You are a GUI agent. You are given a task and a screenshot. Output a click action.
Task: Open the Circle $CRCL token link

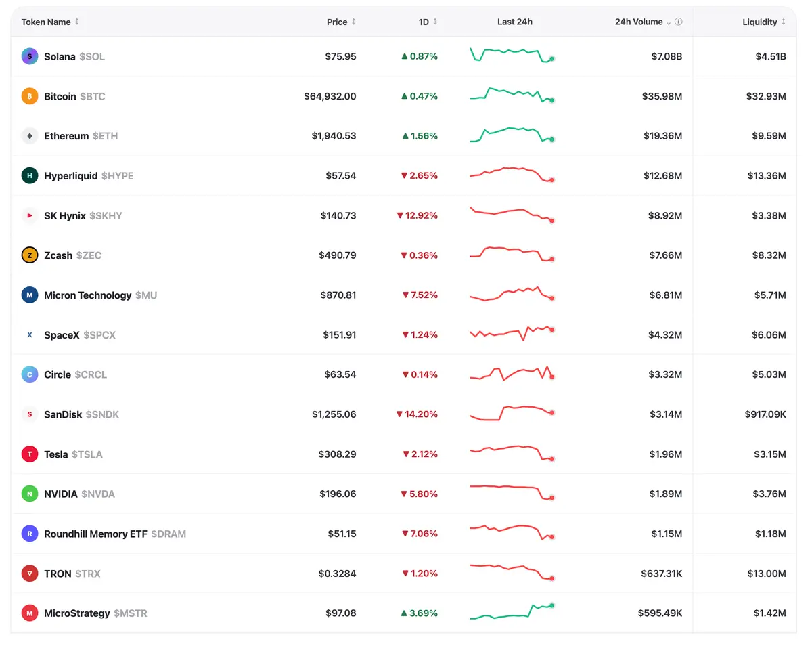coord(75,374)
